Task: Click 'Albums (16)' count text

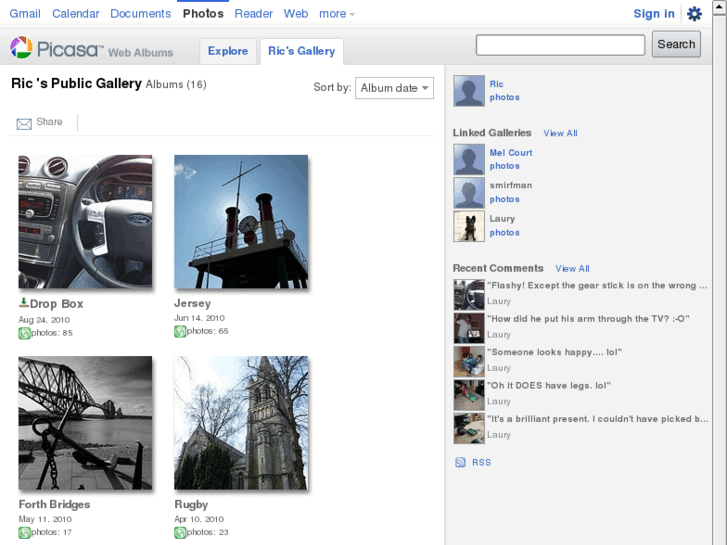Action: (x=176, y=84)
